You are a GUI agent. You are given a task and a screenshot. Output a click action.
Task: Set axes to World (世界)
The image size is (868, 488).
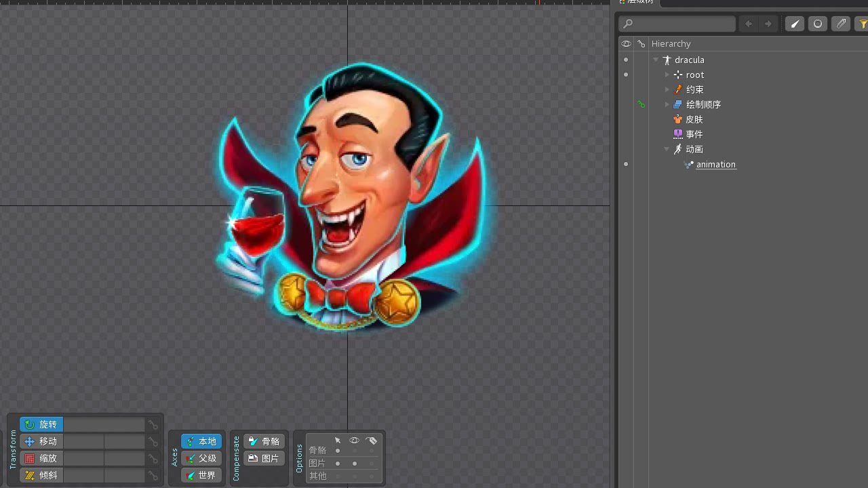click(x=201, y=475)
